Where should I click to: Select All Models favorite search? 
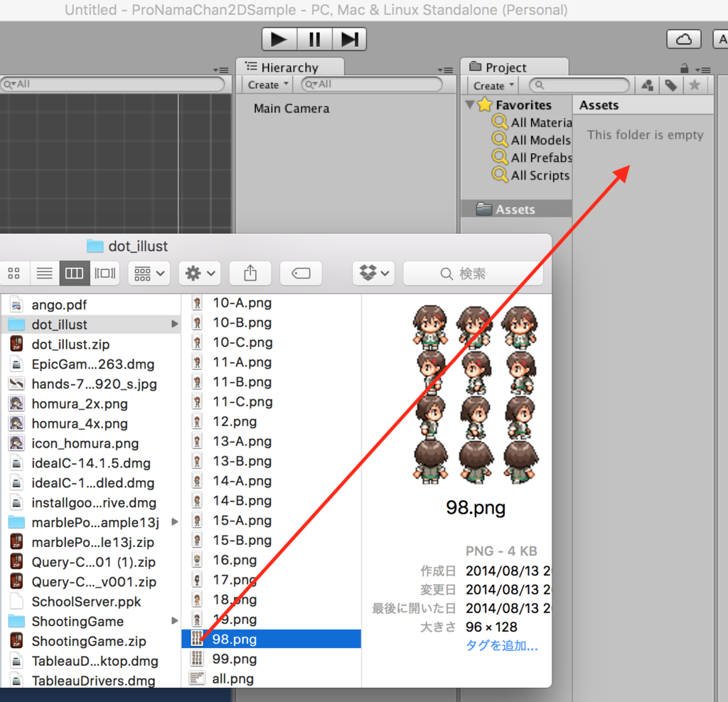tap(532, 140)
